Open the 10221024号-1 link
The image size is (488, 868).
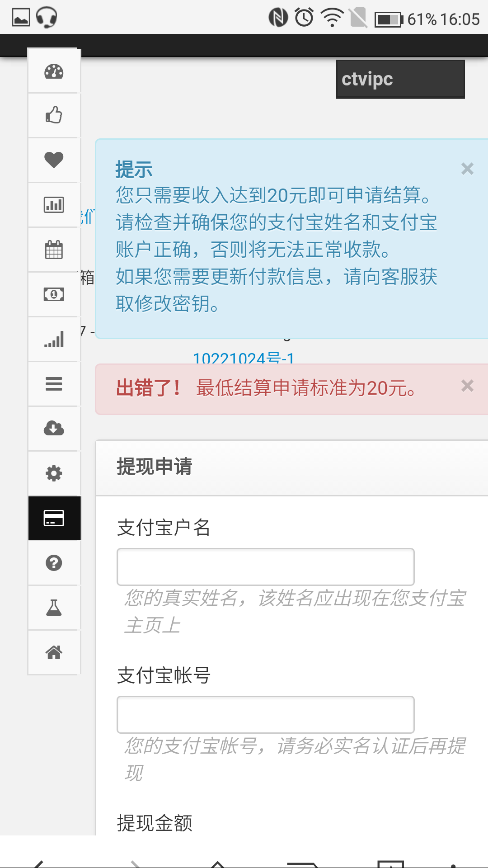click(x=244, y=358)
